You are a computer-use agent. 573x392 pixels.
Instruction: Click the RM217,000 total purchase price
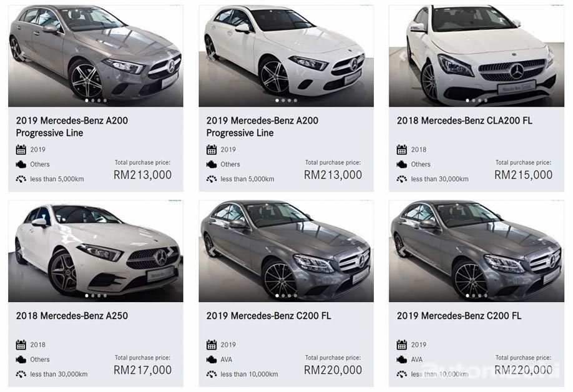142,370
